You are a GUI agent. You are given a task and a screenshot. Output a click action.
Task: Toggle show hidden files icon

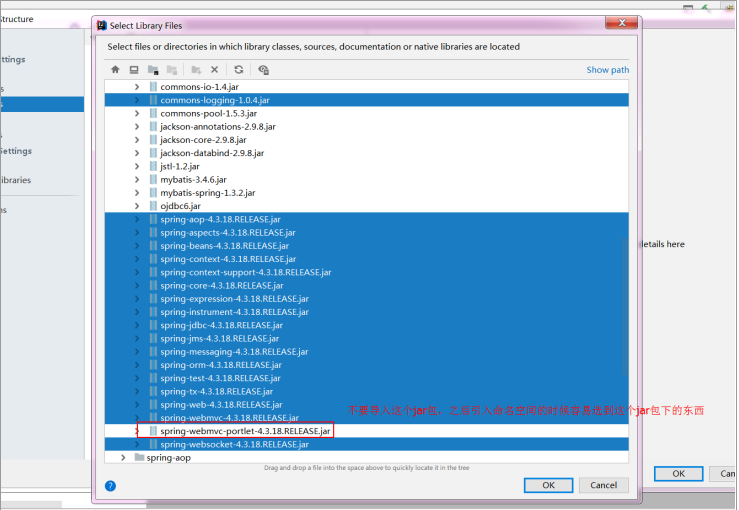click(263, 70)
